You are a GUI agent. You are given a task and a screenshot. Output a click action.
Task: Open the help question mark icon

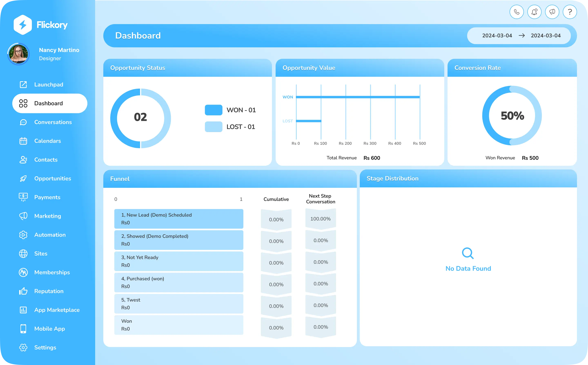(x=570, y=12)
